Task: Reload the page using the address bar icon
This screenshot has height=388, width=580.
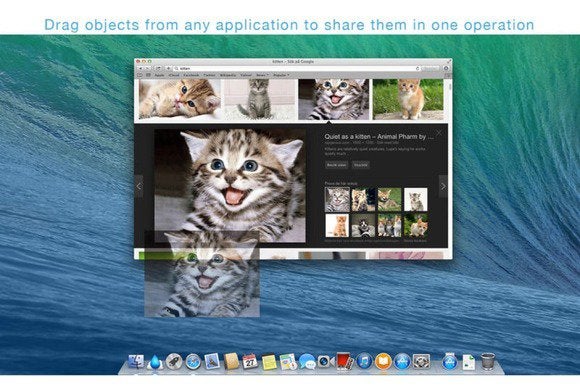Action: tap(417, 68)
